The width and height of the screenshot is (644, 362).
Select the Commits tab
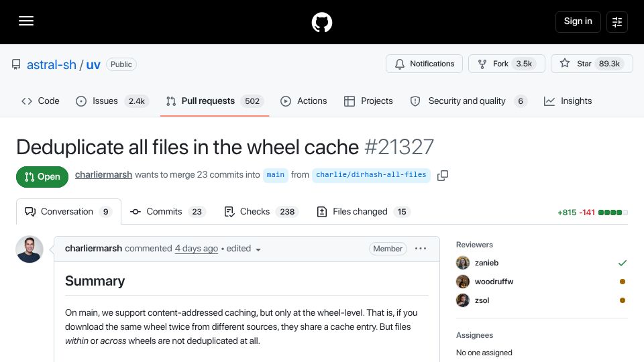click(168, 211)
